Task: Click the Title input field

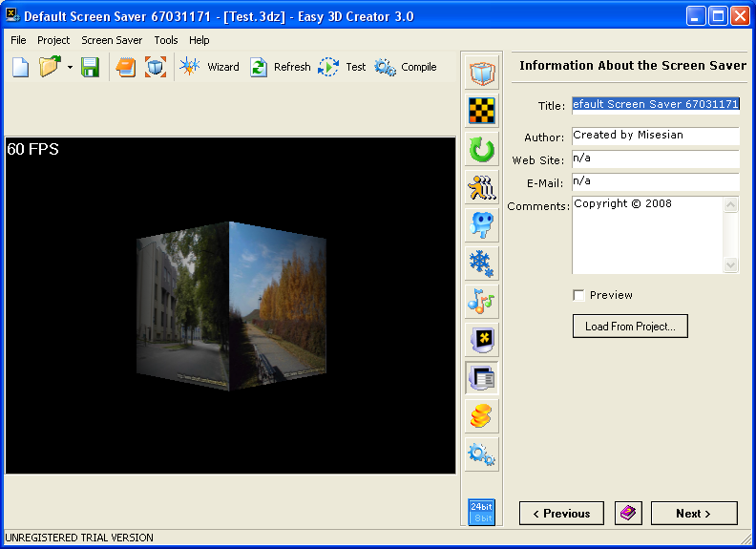Action: [656, 105]
